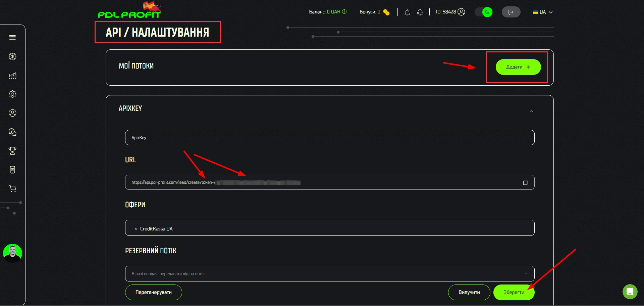Click the РЕЗЕРВНИЙ ПОТІК label

[151, 251]
